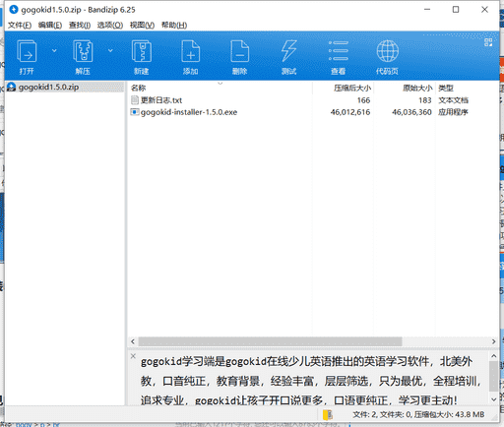Minimize the Bandizip window
504x427 pixels.
point(427,10)
